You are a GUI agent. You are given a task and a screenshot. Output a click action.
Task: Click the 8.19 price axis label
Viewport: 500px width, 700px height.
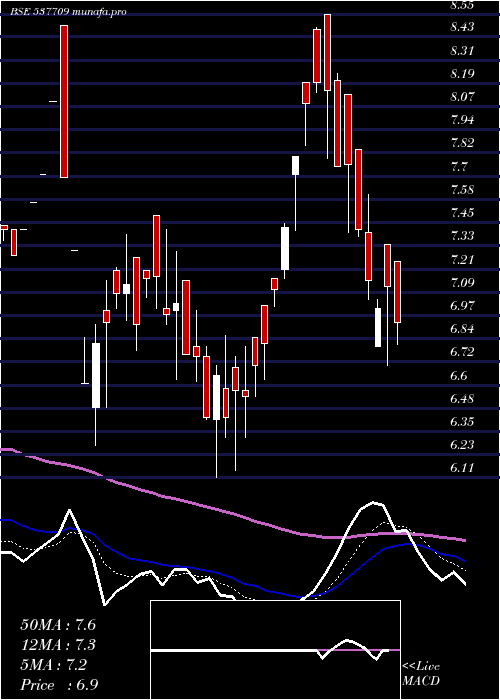pyautogui.click(x=462, y=74)
